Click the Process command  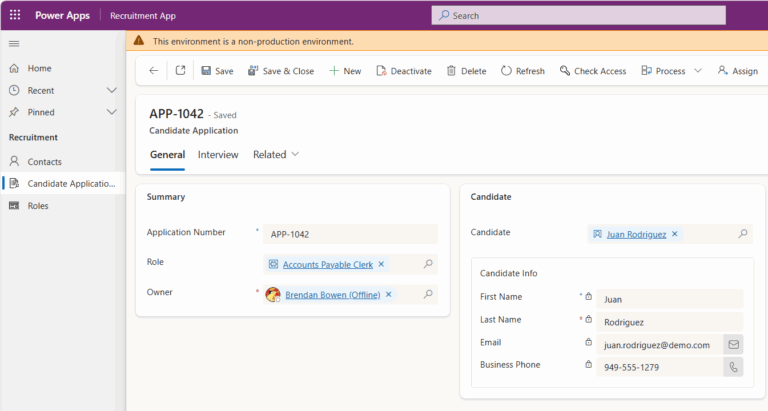point(663,71)
